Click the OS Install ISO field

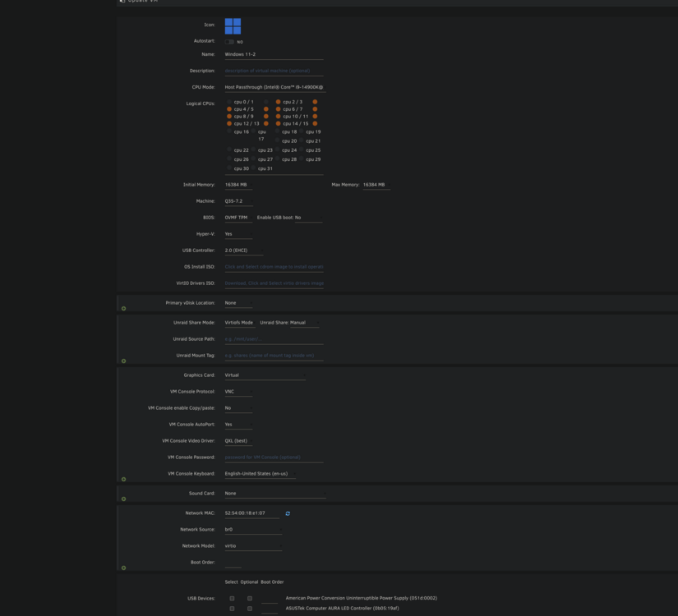tap(274, 268)
